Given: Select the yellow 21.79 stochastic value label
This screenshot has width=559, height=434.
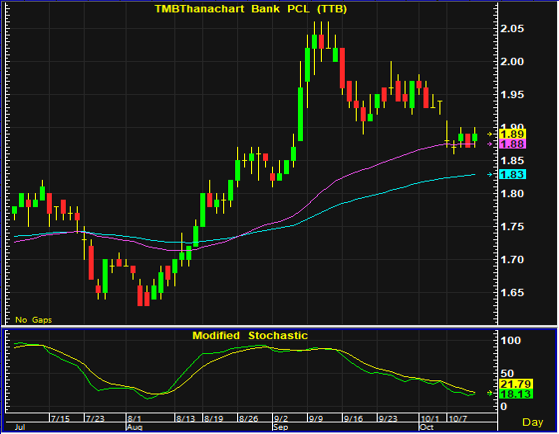Looking at the screenshot, I should pyautogui.click(x=516, y=384).
